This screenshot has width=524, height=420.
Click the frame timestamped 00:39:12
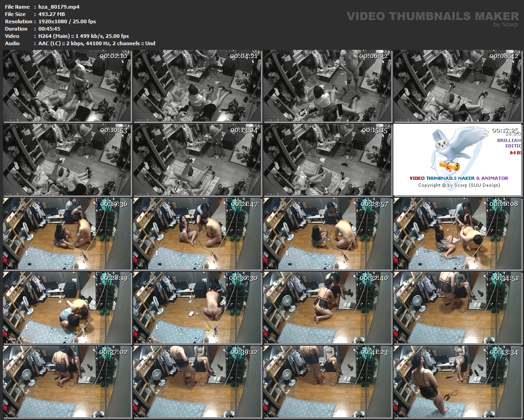(x=197, y=382)
